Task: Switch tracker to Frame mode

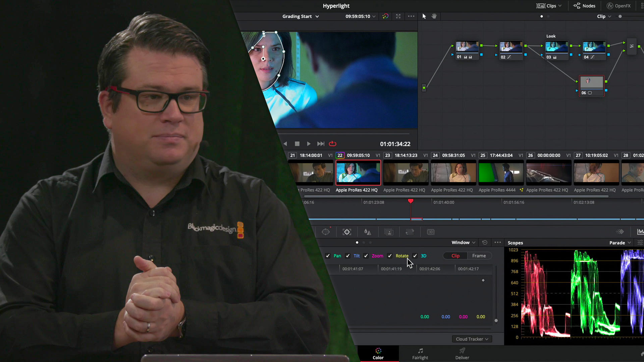Action: tap(479, 256)
